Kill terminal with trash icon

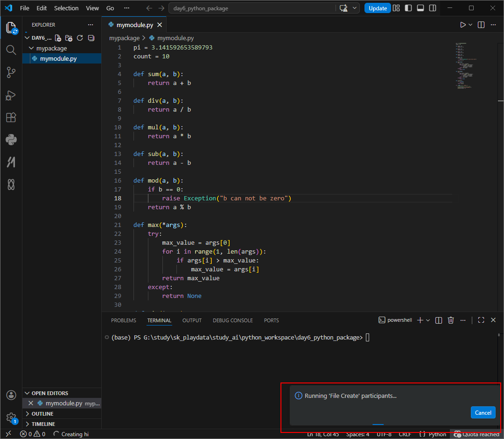[451, 320]
